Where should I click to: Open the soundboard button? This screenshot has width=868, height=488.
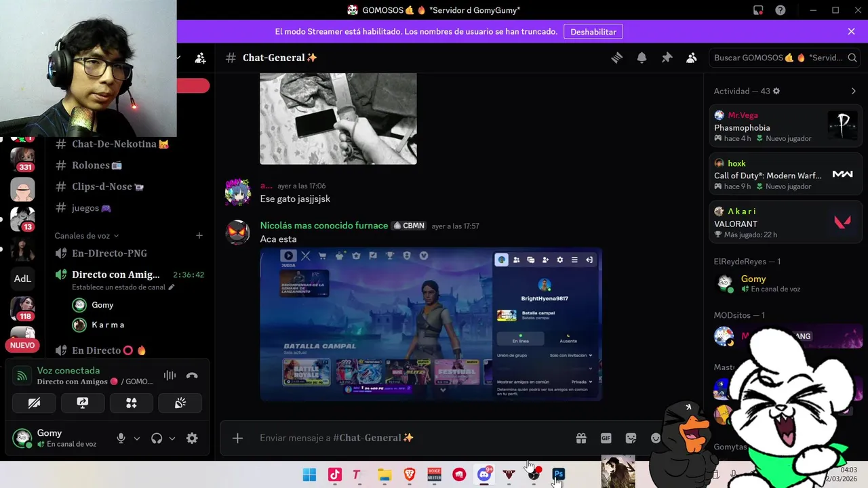180,403
